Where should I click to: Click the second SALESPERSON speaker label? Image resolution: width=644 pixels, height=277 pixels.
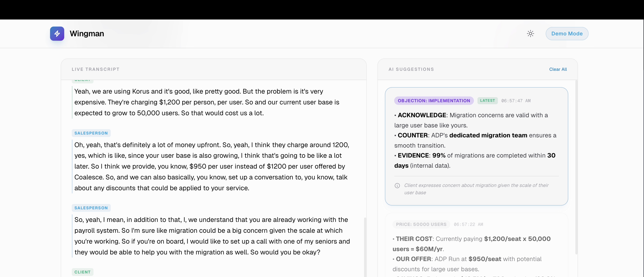click(91, 208)
